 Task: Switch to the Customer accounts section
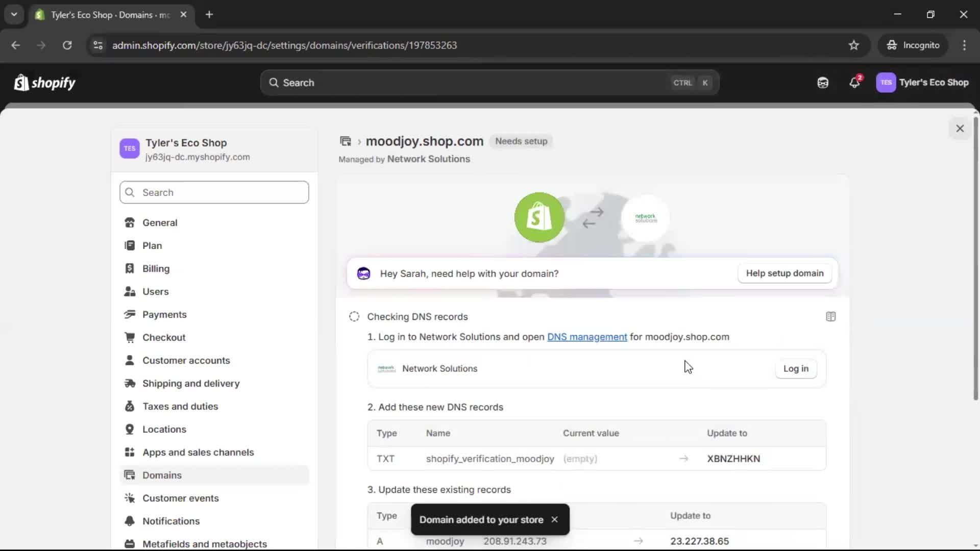(186, 360)
